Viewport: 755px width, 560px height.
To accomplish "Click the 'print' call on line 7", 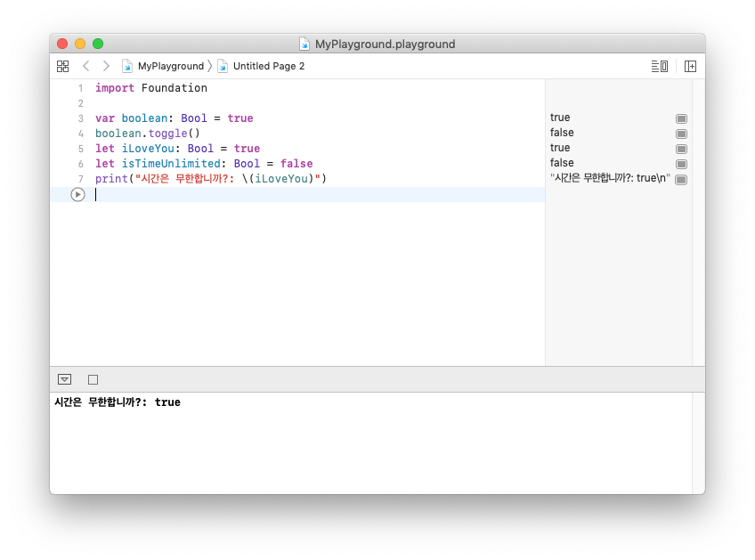I will [111, 179].
